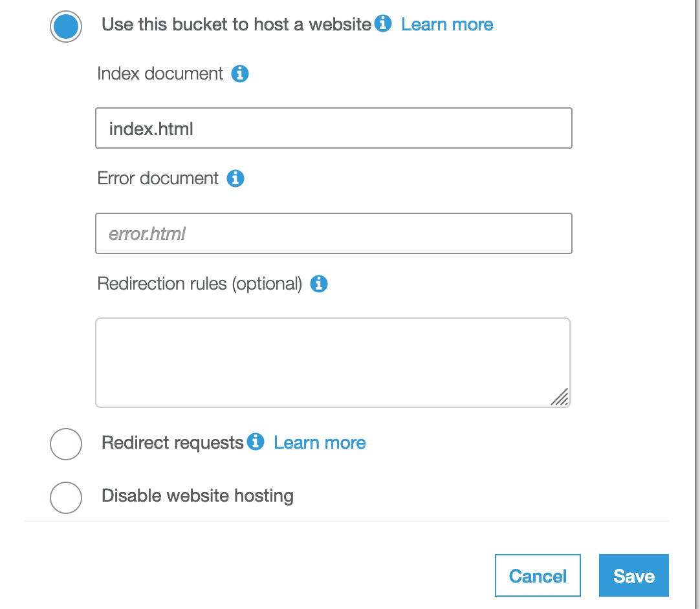Click the text area resize handle

(x=560, y=397)
